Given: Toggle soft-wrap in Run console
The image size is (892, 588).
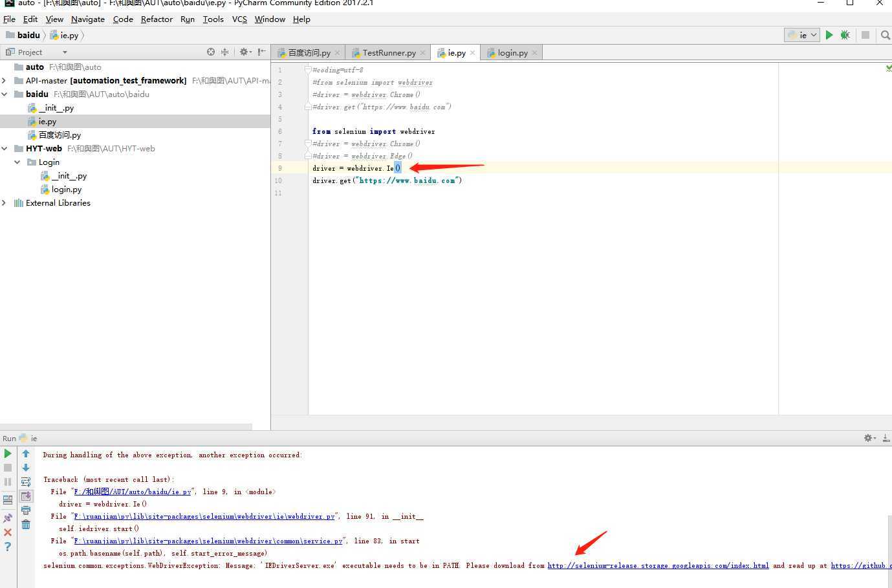Looking at the screenshot, I should (x=26, y=482).
